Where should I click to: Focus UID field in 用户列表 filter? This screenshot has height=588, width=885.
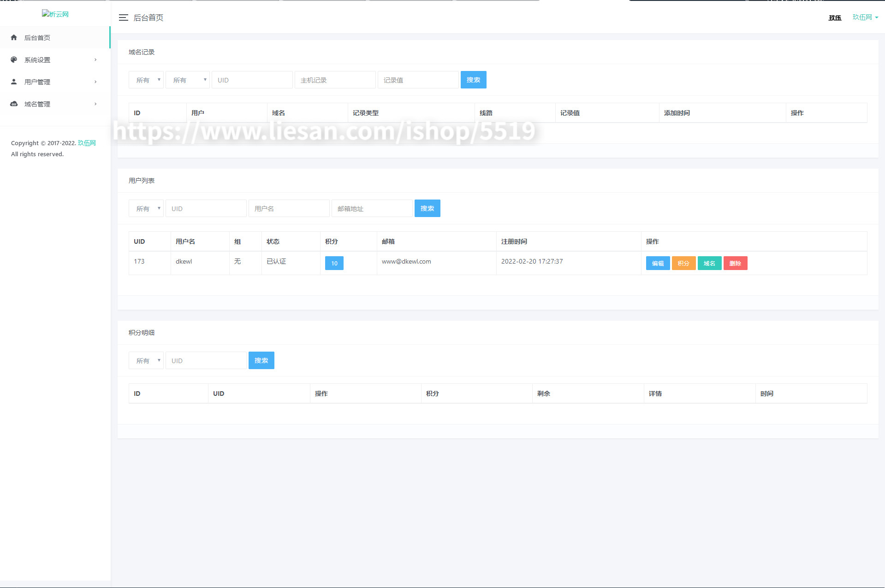coord(206,208)
